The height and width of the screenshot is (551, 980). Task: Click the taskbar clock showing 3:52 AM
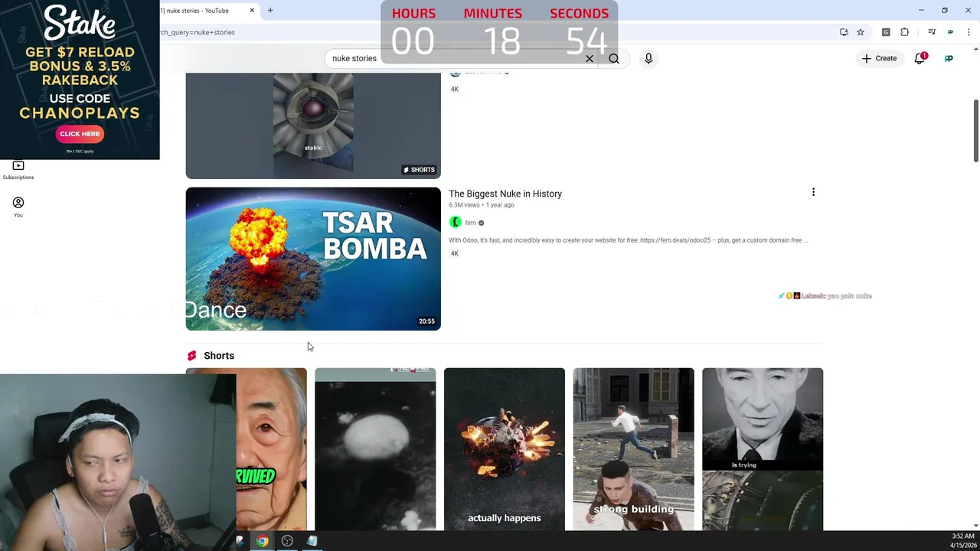click(963, 540)
